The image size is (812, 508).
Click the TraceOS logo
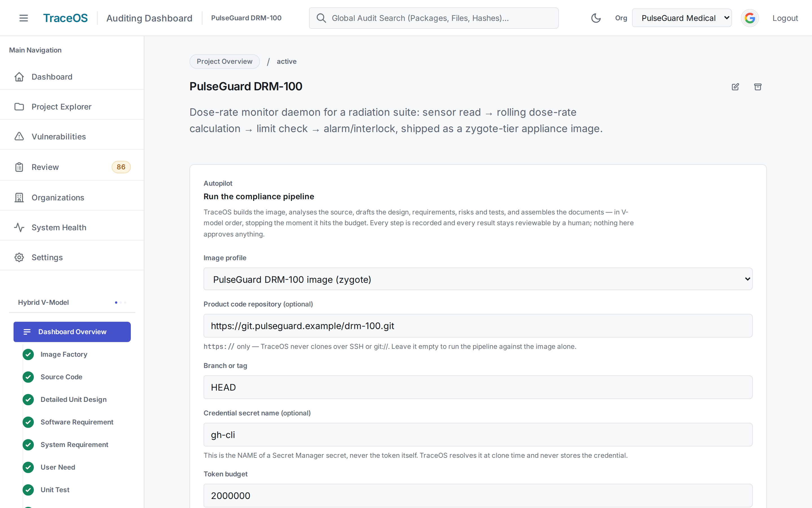point(65,18)
